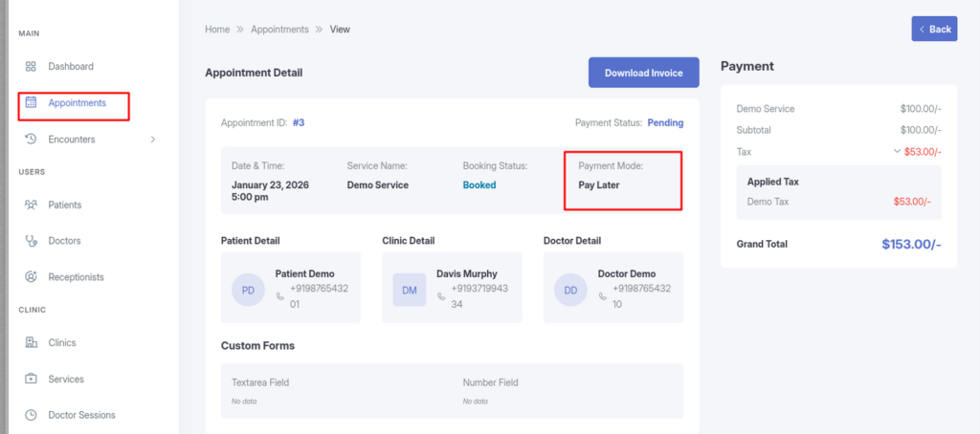Click the Receptionists icon in sidebar
This screenshot has width=980, height=434.
click(31, 277)
